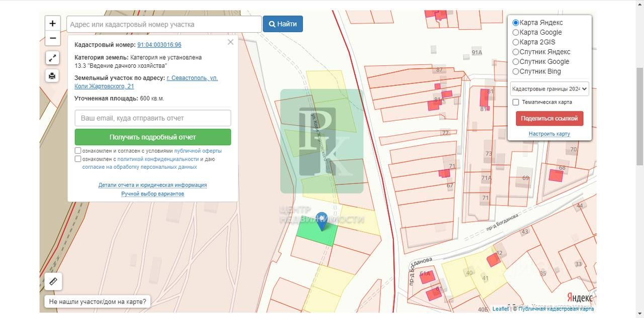Click the email input for report

pyautogui.click(x=152, y=118)
